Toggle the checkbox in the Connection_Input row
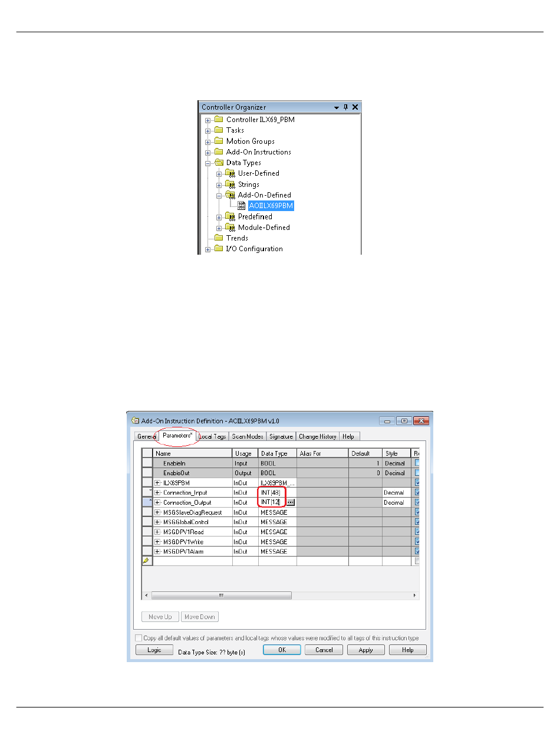The image size is (560, 747). (x=417, y=492)
